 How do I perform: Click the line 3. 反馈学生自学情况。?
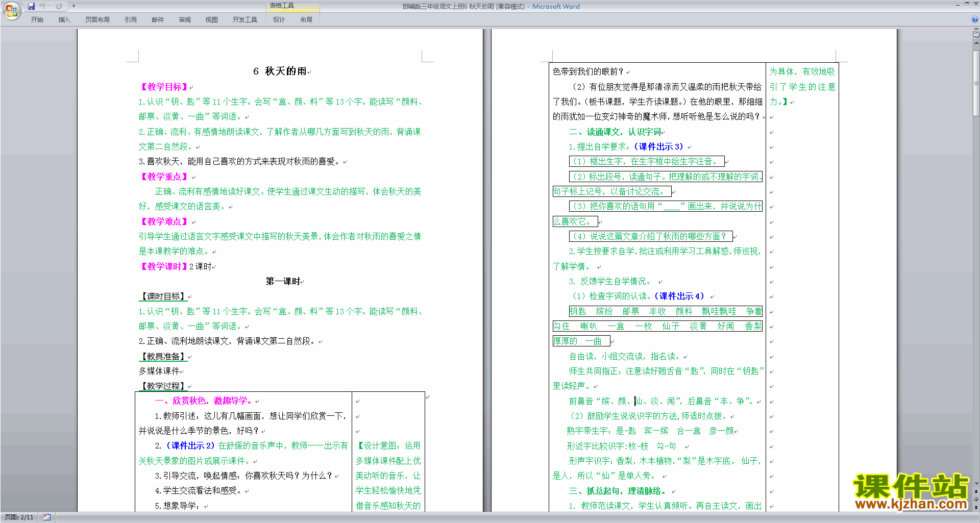coord(610,281)
